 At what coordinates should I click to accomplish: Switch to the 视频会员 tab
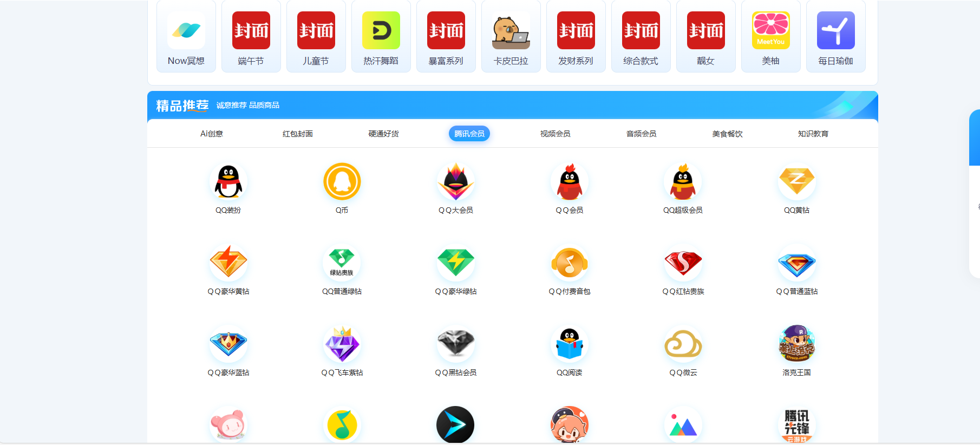(555, 134)
